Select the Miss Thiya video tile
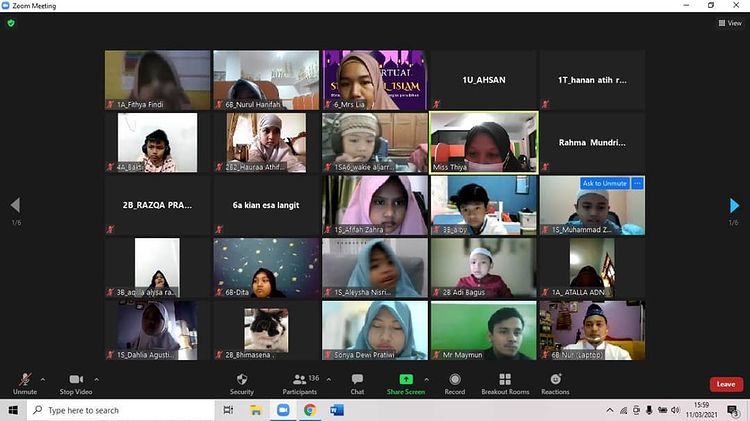Image resolution: width=750 pixels, height=421 pixels. point(483,142)
